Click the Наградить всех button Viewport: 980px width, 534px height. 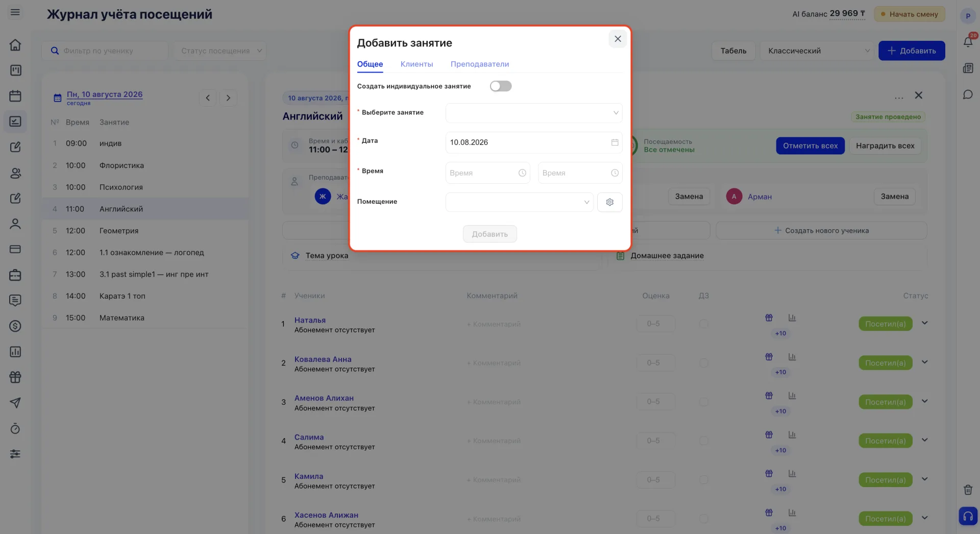pyautogui.click(x=885, y=146)
